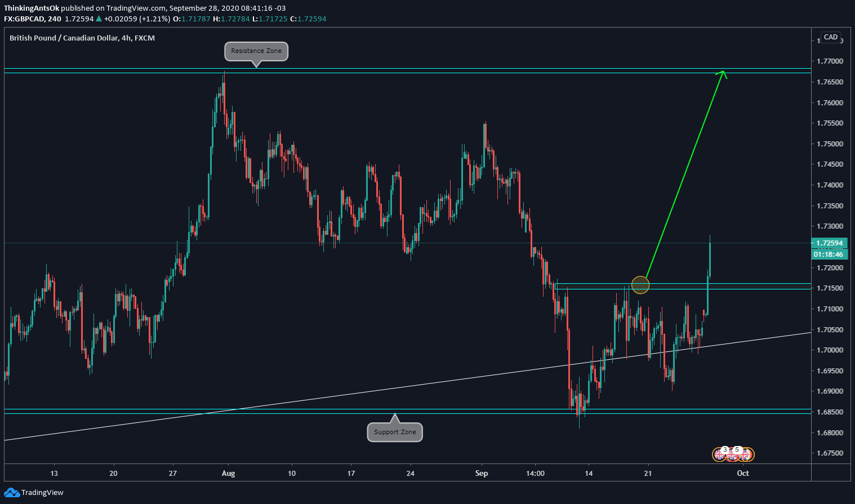Click the 1.77000 price axis label
This screenshot has height=504, width=855.
[830, 61]
